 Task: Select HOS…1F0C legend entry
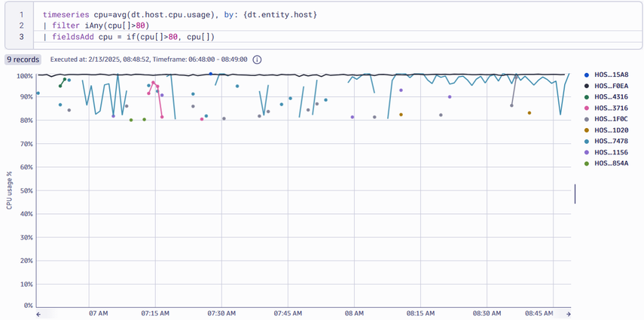(610, 119)
